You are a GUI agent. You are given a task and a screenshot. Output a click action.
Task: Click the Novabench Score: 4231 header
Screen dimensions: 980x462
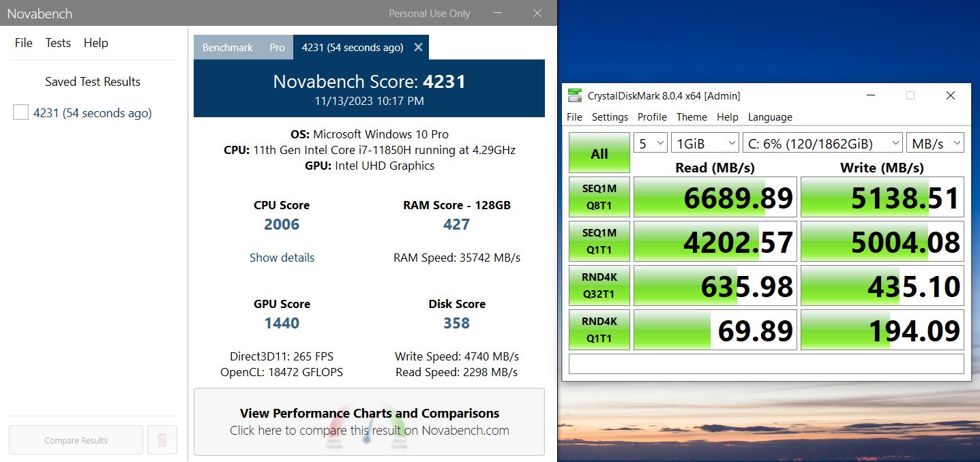pyautogui.click(x=369, y=82)
